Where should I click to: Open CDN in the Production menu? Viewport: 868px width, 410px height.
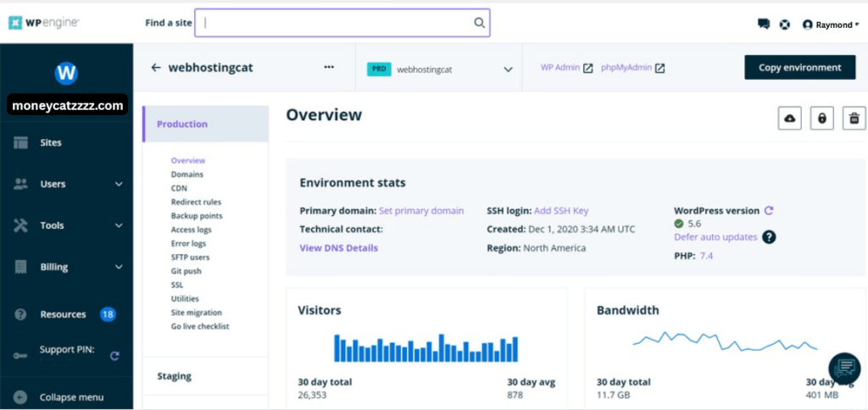point(180,188)
